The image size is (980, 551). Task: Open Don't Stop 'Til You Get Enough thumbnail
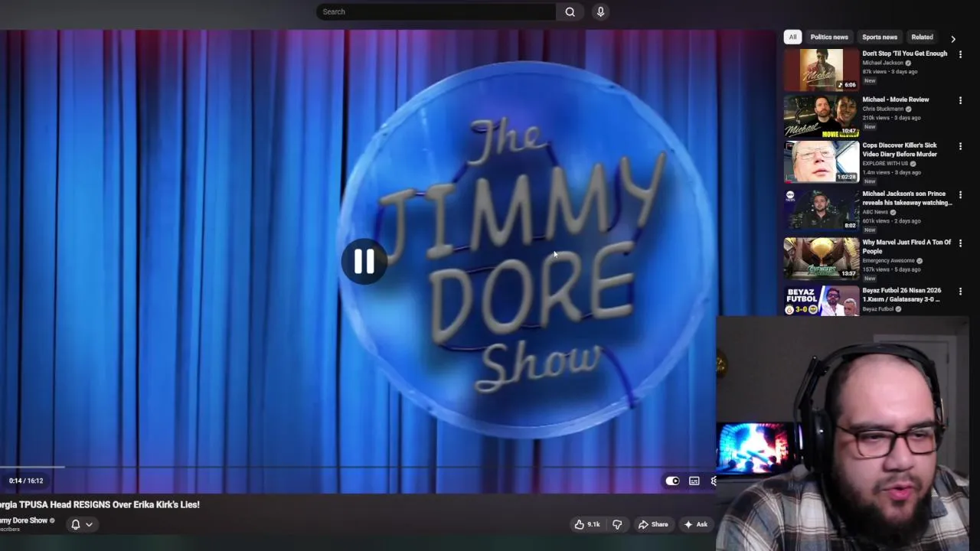coord(822,70)
